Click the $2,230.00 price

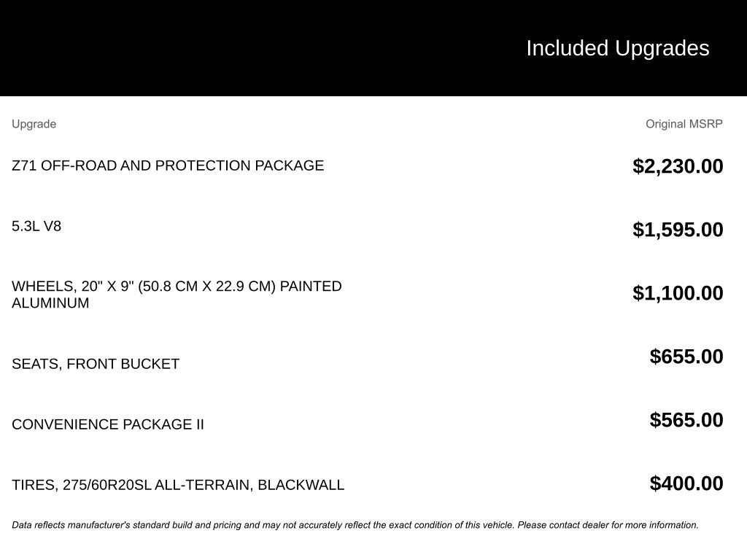(x=678, y=166)
